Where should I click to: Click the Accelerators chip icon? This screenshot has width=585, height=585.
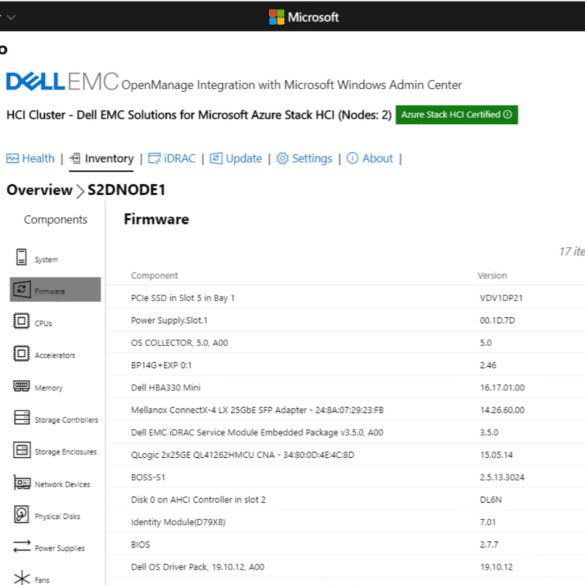click(21, 353)
